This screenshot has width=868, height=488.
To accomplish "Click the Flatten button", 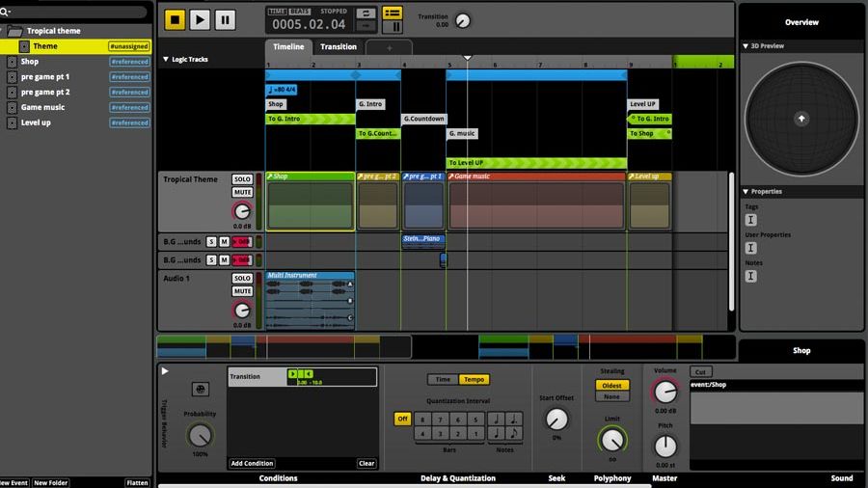I will point(137,483).
